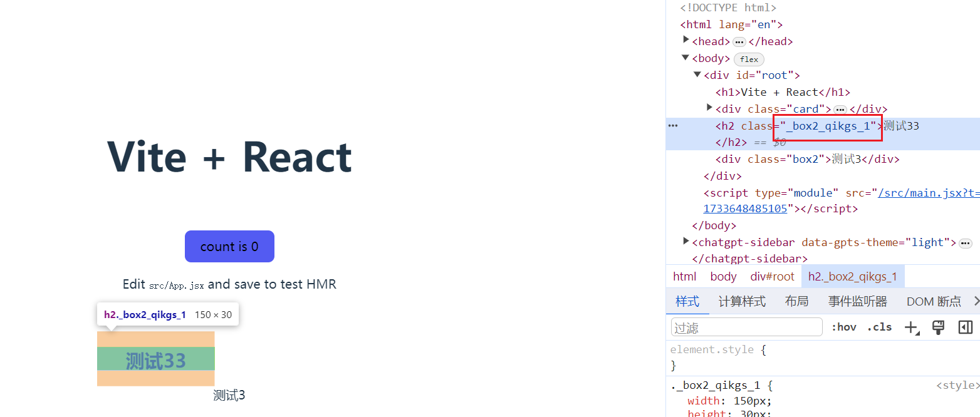
Task: Select the div class box2 DOM row
Action: (x=807, y=159)
